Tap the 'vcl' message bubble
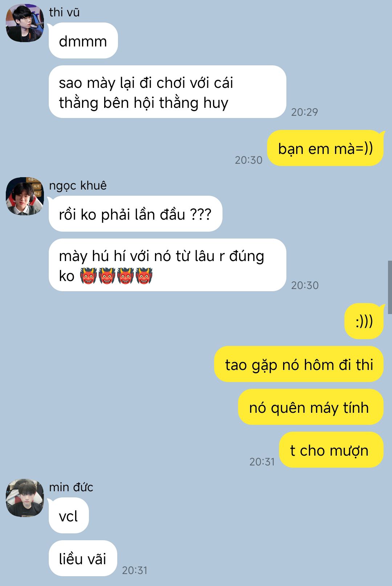Image resolution: width=392 pixels, height=586 pixels. pos(69,516)
